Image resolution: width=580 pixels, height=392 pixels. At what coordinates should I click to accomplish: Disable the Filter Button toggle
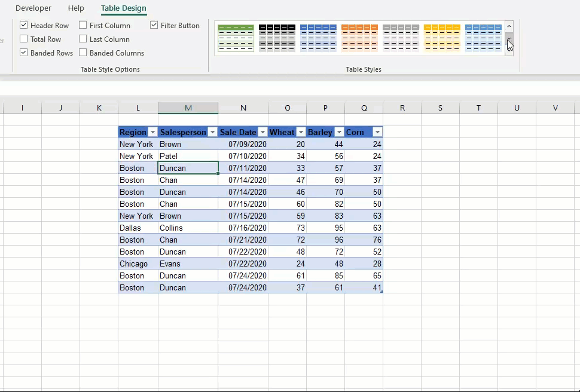(153, 25)
